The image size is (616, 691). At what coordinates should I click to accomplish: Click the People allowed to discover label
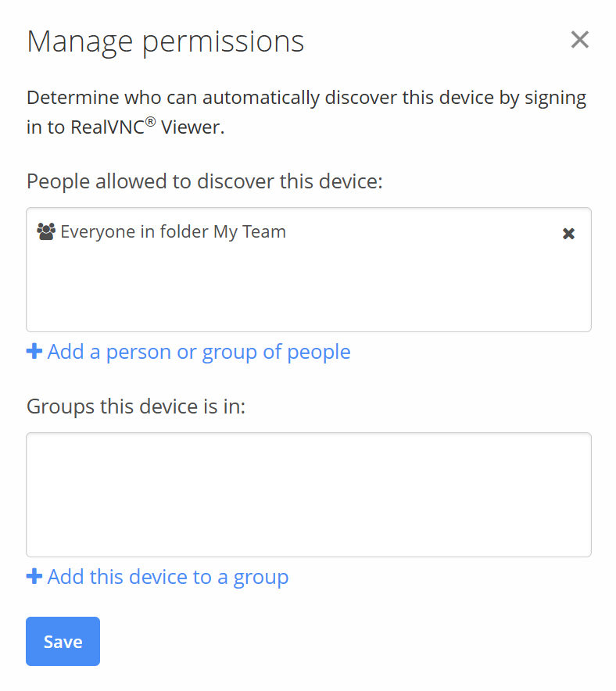pos(205,181)
